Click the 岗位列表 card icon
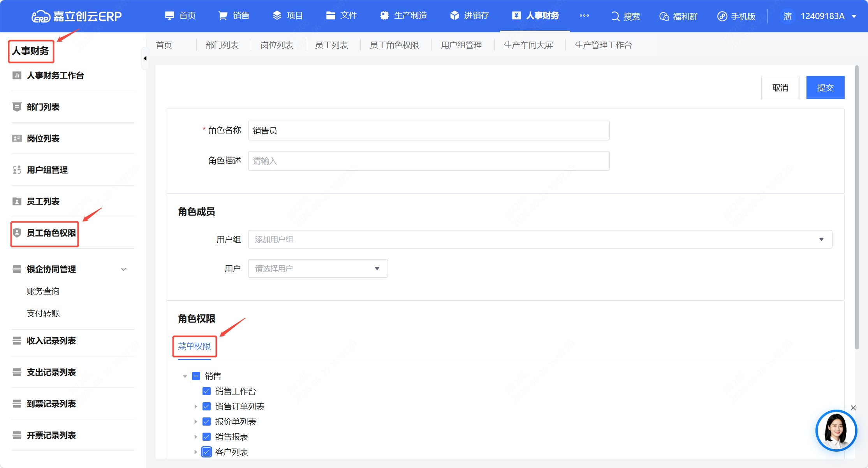Image resolution: width=868 pixels, height=468 pixels. 17,138
